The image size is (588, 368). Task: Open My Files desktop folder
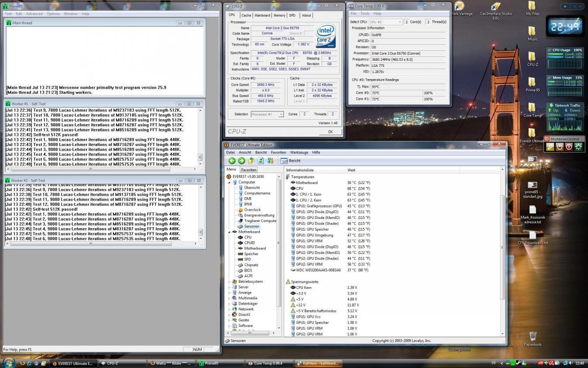532,8
